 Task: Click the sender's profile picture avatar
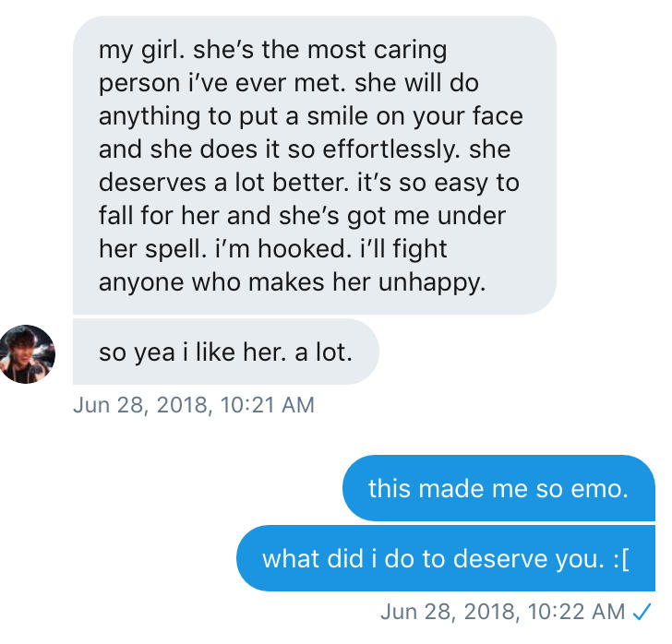[x=28, y=353]
